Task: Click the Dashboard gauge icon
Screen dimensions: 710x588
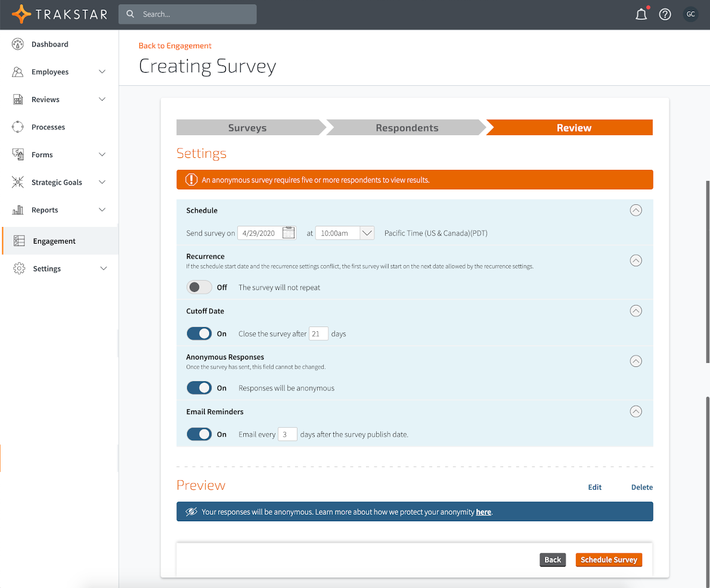Action: 18,44
